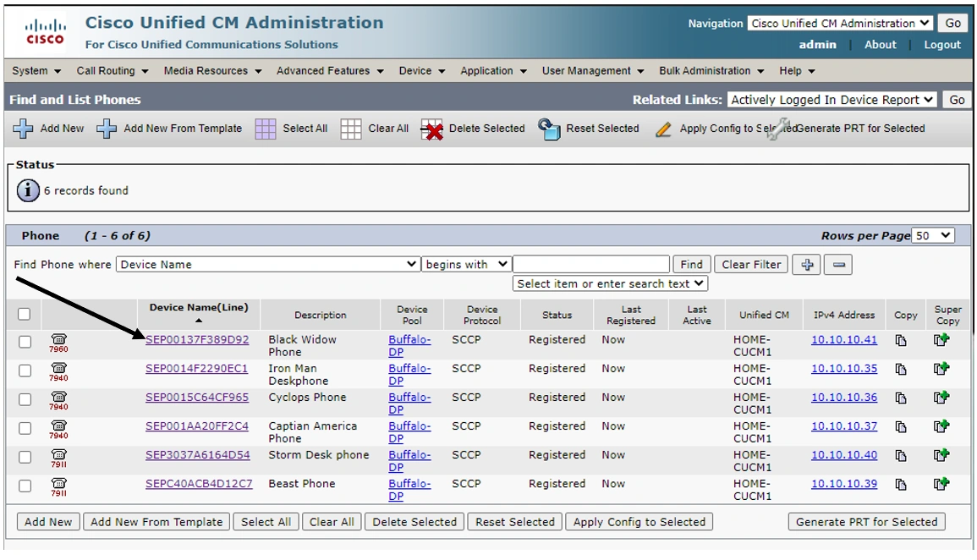Click the phone icon for Iron Man Deskphone
Screen dimensions: 977x560
(58, 371)
